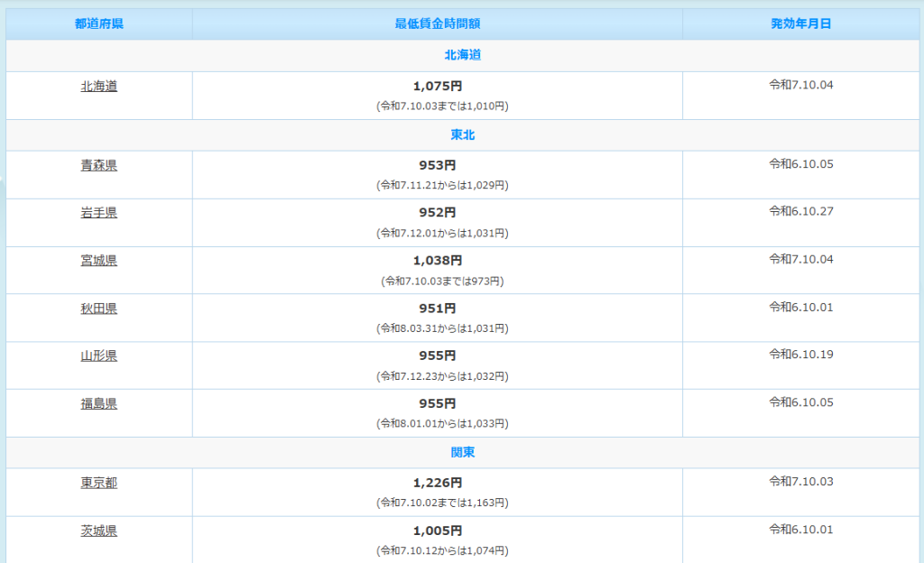Click Tokyo's 1,226円 wage amount
The width and height of the screenshot is (924, 563).
tap(438, 483)
